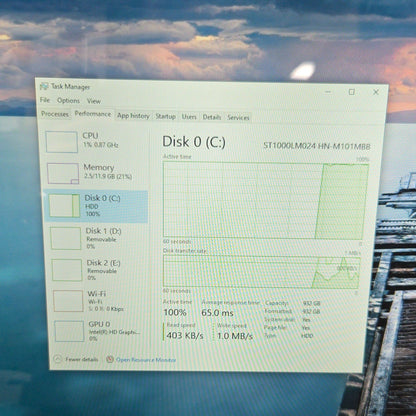Click the Resource Monitor icon
This screenshot has height=416, width=416.
point(110,359)
